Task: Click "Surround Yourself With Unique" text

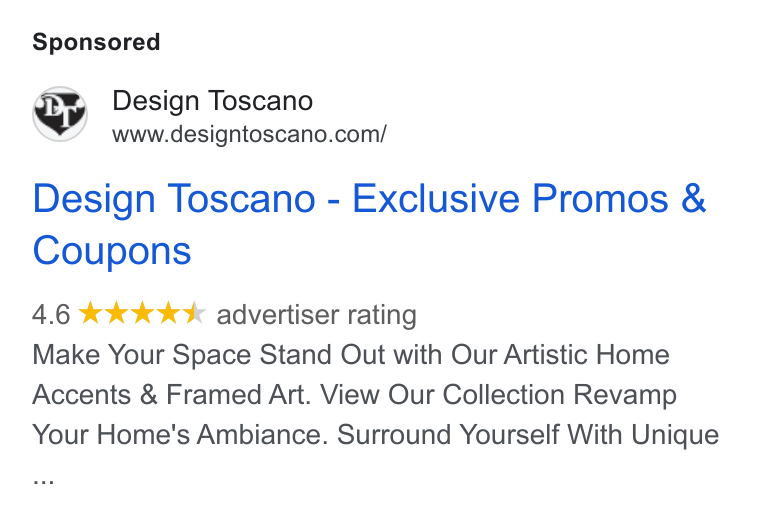Action: (x=528, y=434)
